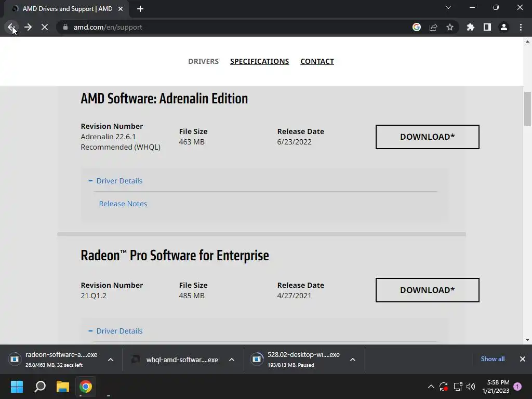Bookmark this page with the star icon
Screen dimensions: 532x399
click(x=450, y=27)
